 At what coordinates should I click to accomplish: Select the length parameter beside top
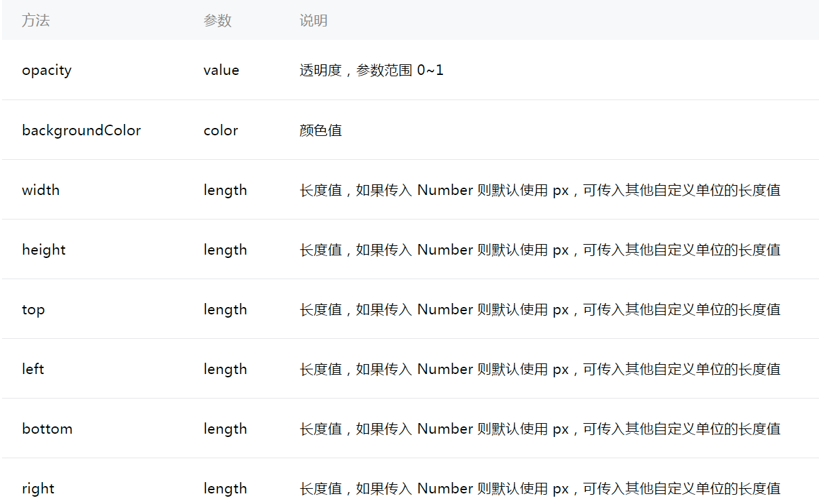[225, 309]
